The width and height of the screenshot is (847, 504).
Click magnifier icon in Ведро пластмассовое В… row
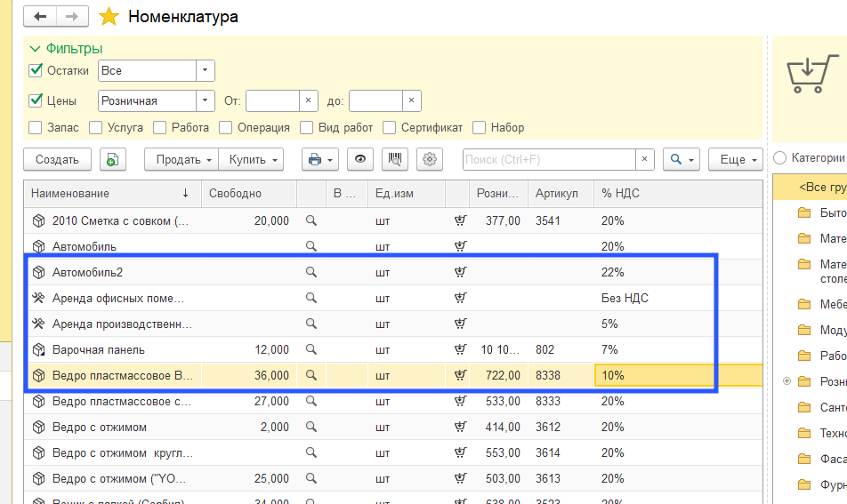[x=311, y=375]
